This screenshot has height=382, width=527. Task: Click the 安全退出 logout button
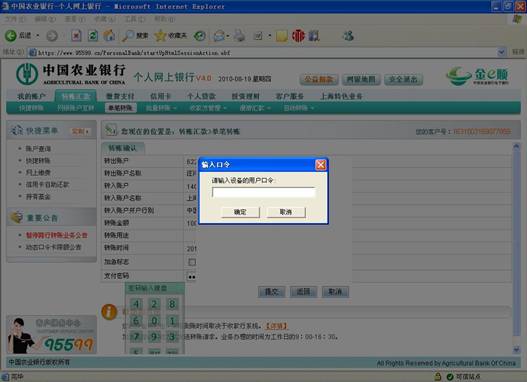(x=403, y=80)
